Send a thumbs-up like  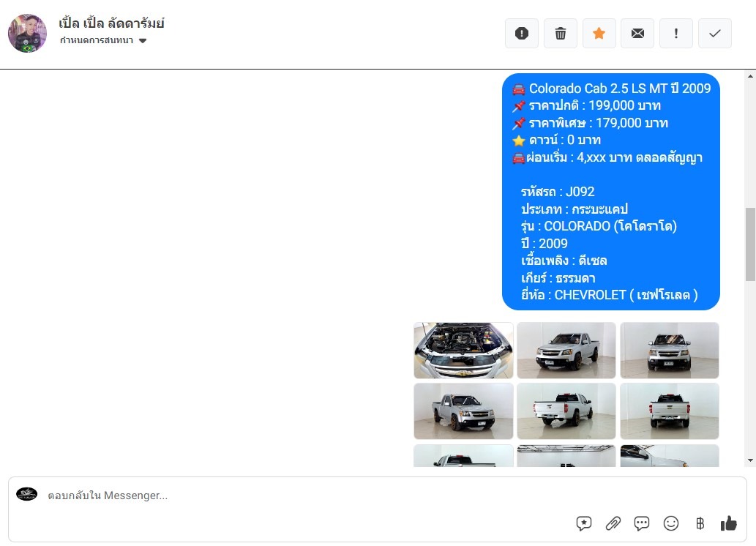point(728,523)
